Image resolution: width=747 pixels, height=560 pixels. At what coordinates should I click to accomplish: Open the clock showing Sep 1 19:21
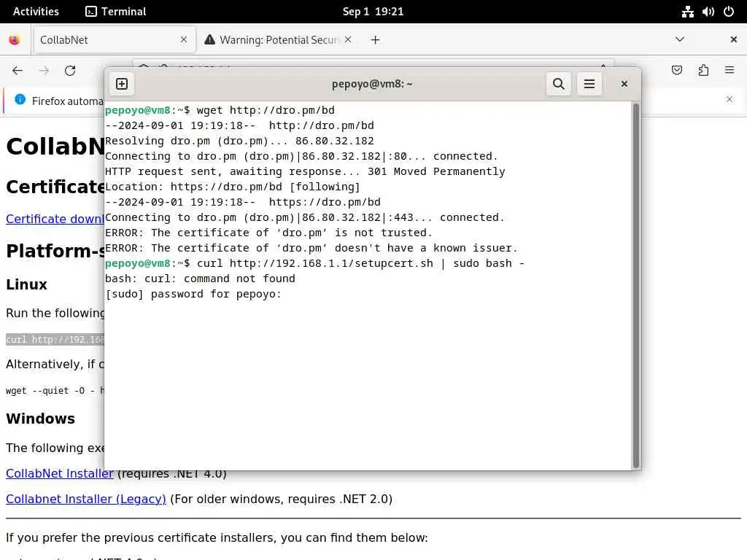(x=373, y=12)
